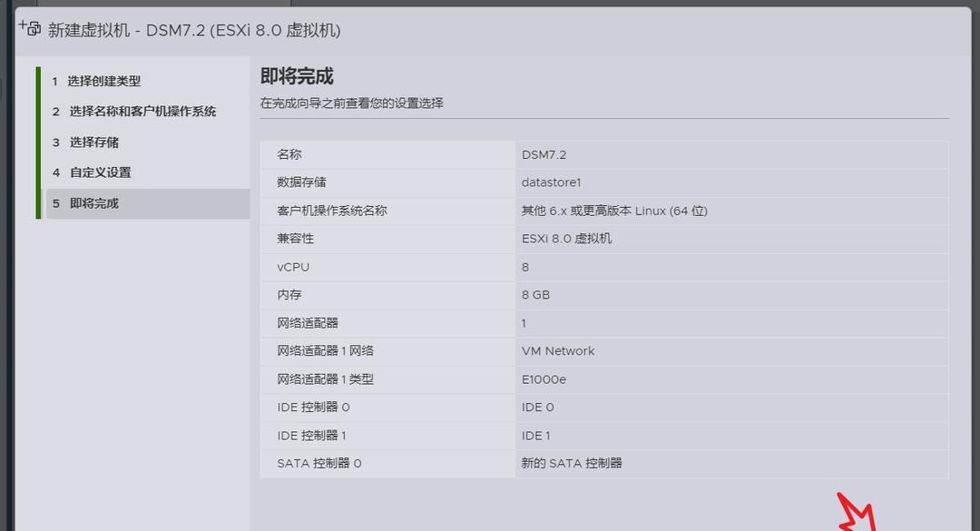The height and width of the screenshot is (531, 980).
Task: Click the 内存 row showing 8 GB
Action: click(x=535, y=295)
